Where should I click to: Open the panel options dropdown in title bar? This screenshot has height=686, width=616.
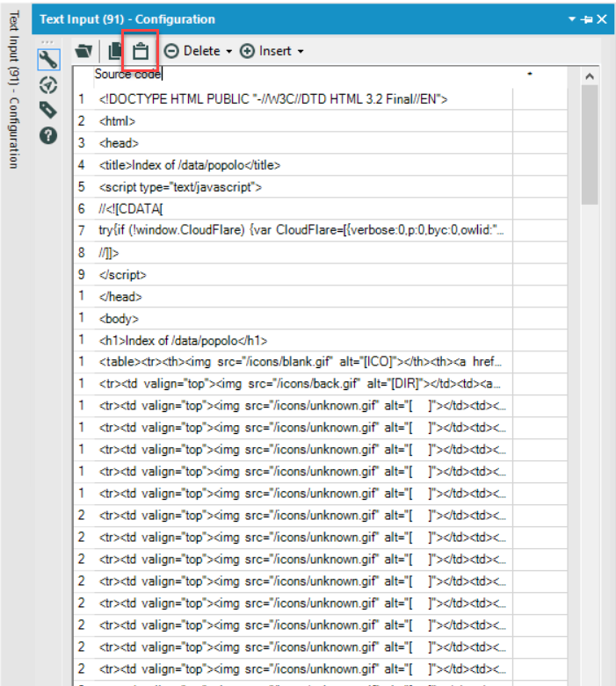571,19
